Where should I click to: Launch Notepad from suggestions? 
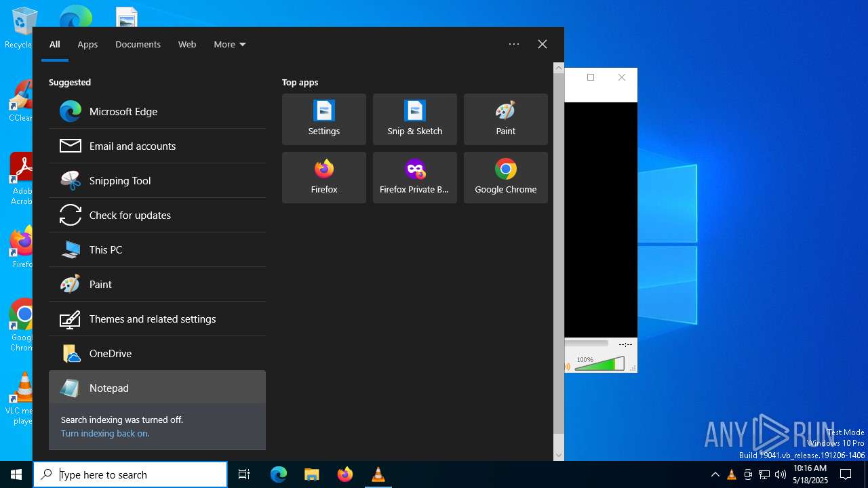(157, 388)
